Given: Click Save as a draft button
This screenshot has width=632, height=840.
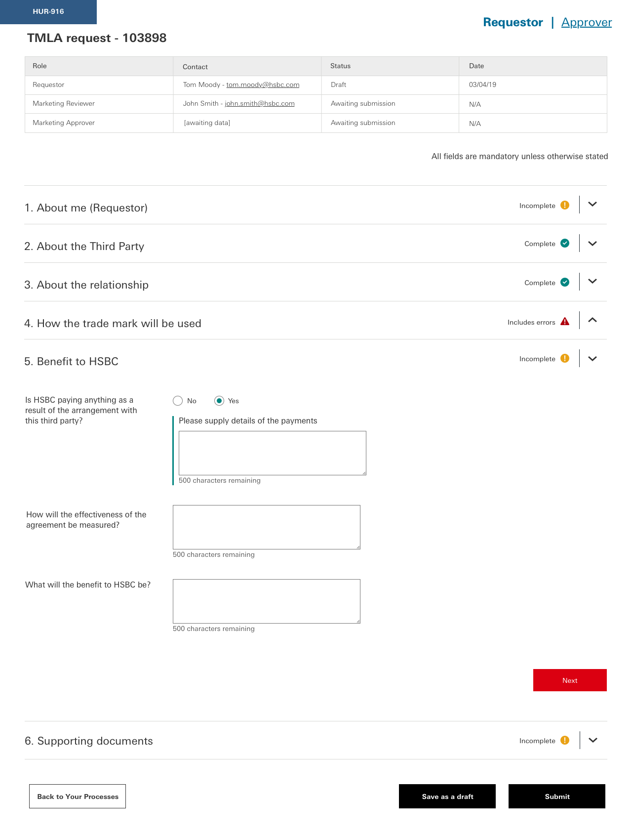Looking at the screenshot, I should pyautogui.click(x=447, y=797).
